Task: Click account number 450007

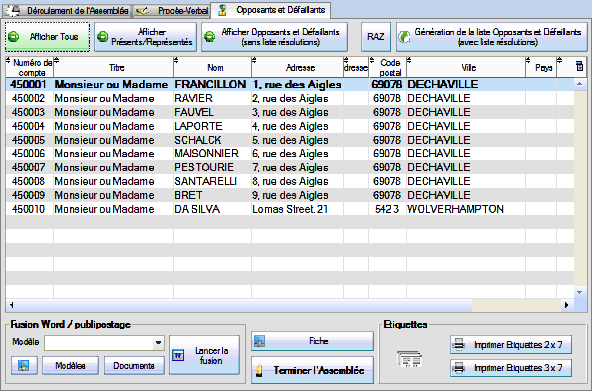Action: pos(28,167)
